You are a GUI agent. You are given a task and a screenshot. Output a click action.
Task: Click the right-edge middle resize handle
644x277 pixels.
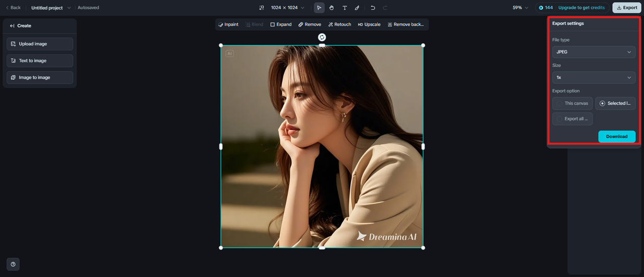pyautogui.click(x=423, y=147)
